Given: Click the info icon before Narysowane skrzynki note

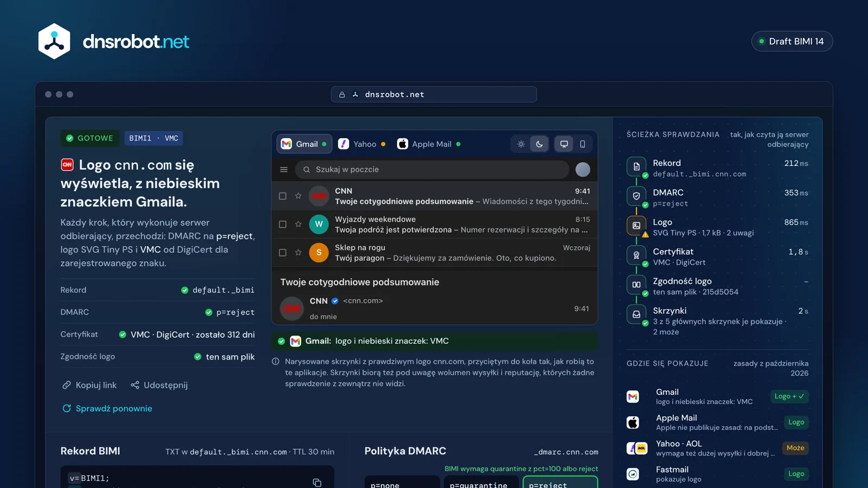Looking at the screenshot, I should pos(276,362).
